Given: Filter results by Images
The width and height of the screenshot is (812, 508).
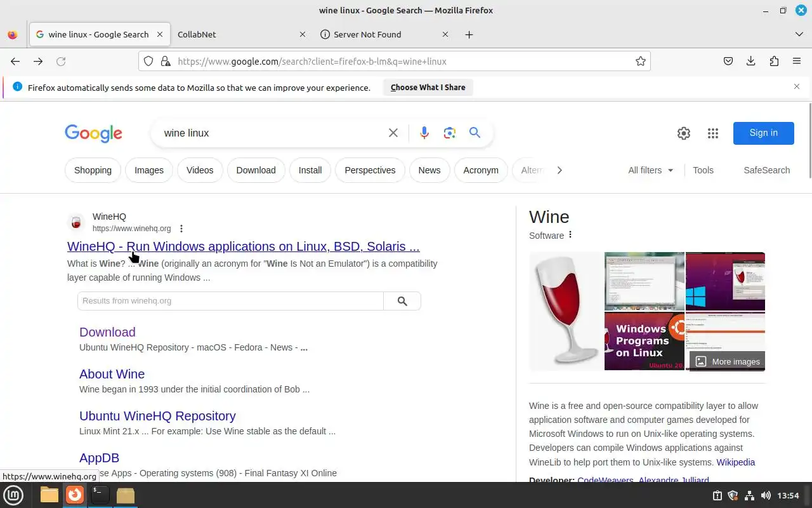Looking at the screenshot, I should pos(149,170).
